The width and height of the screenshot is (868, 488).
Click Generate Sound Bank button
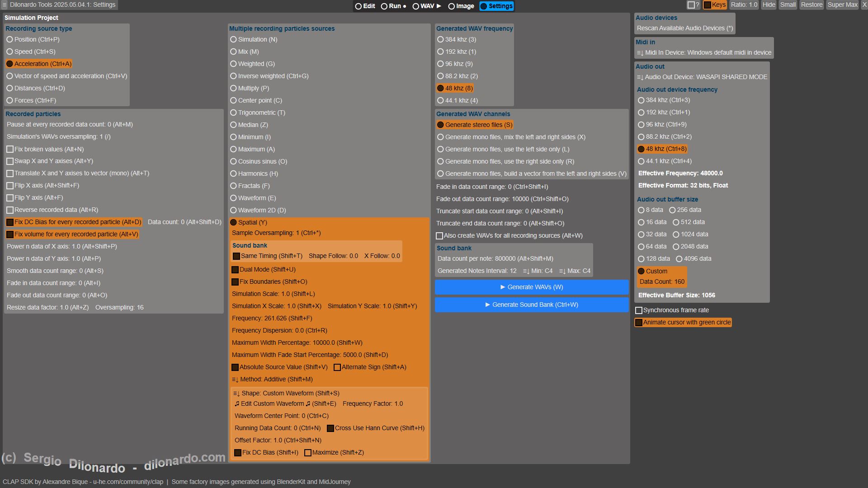pos(532,305)
